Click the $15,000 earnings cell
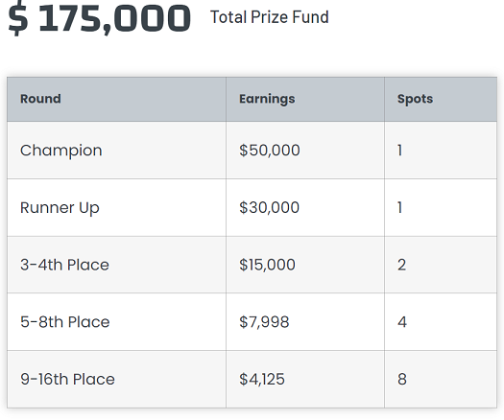 pos(305,265)
